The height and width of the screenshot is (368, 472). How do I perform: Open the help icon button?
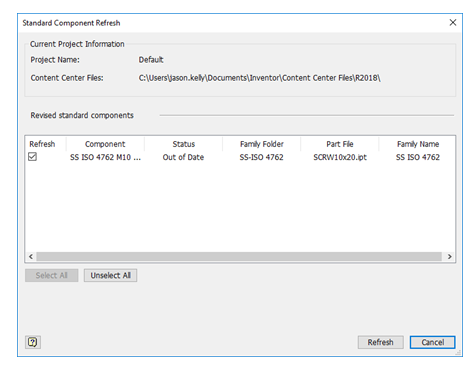[x=33, y=342]
